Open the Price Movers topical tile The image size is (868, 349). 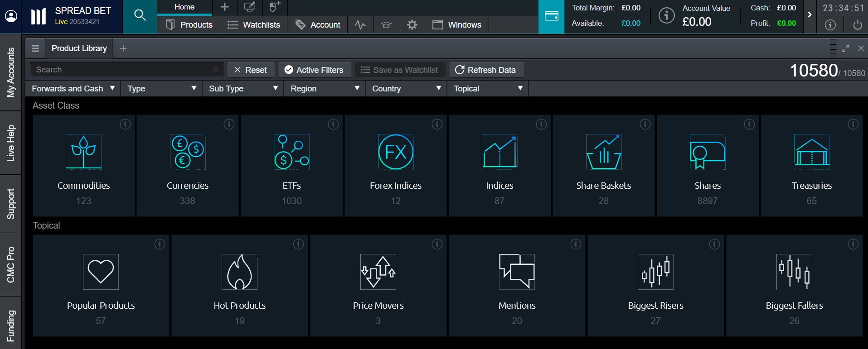[x=378, y=286]
